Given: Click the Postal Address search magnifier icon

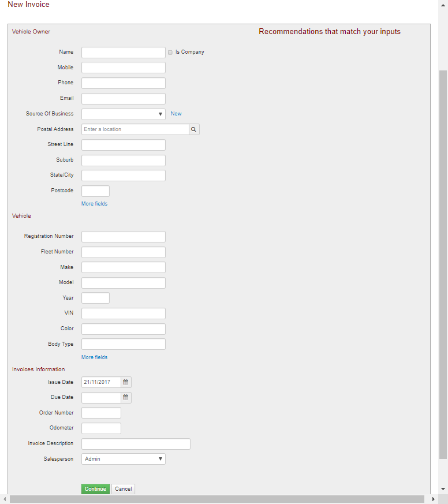Looking at the screenshot, I should pyautogui.click(x=194, y=129).
